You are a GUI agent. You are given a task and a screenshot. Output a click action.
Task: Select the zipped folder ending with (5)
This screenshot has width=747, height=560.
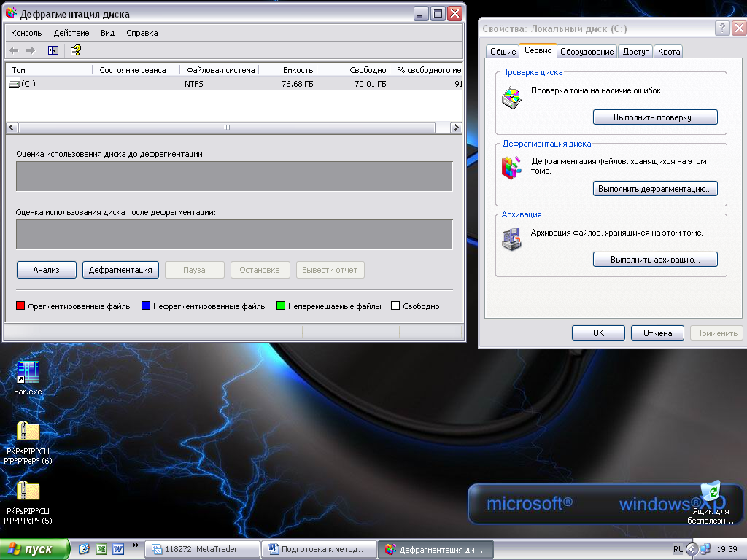[x=28, y=503]
